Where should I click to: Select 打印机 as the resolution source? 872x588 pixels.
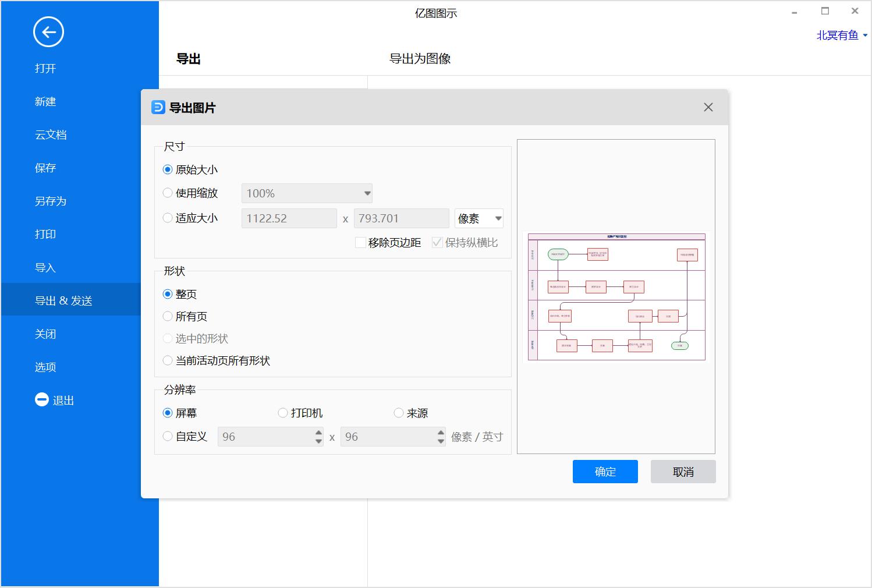(x=283, y=413)
